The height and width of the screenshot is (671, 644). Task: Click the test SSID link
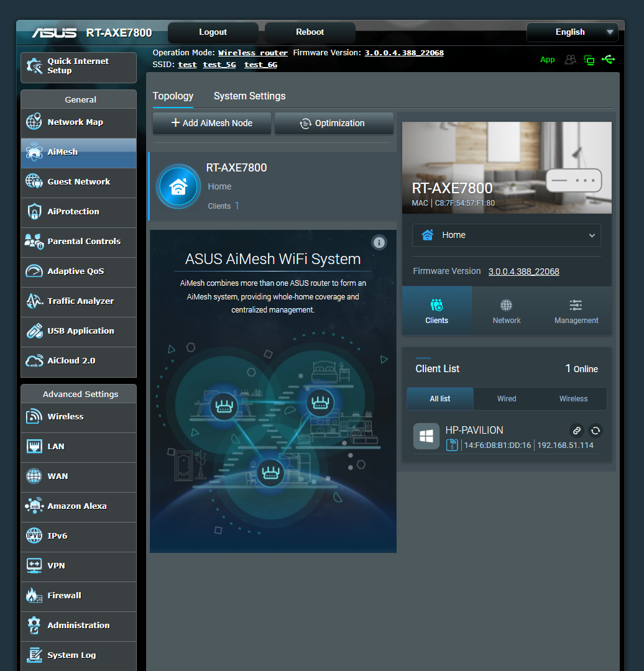pos(188,65)
